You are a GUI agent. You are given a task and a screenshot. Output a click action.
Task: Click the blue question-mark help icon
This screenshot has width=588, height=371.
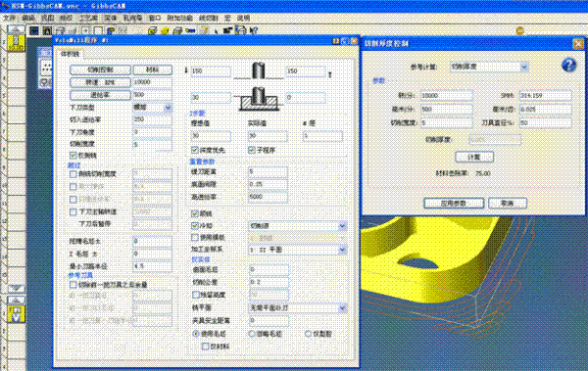(x=568, y=66)
